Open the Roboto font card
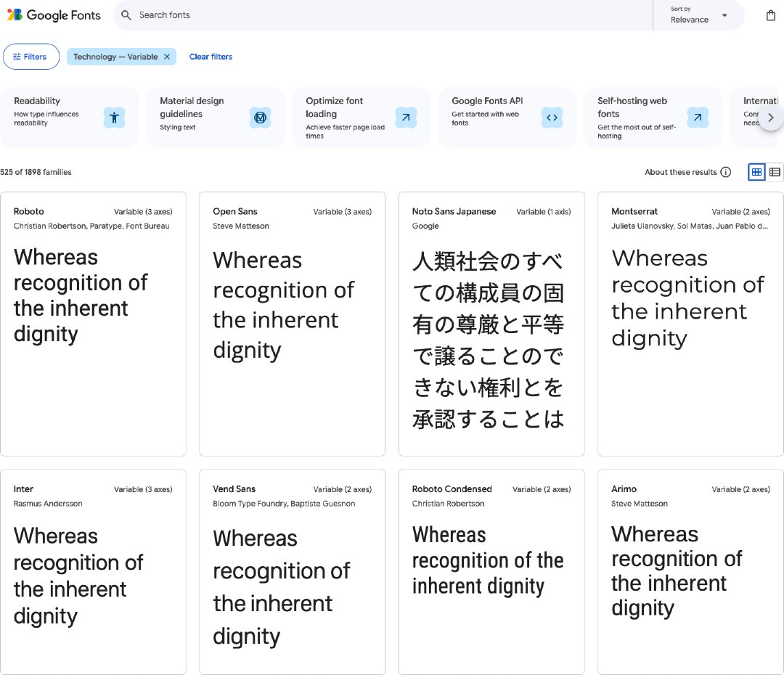The width and height of the screenshot is (784, 675). coord(93,324)
